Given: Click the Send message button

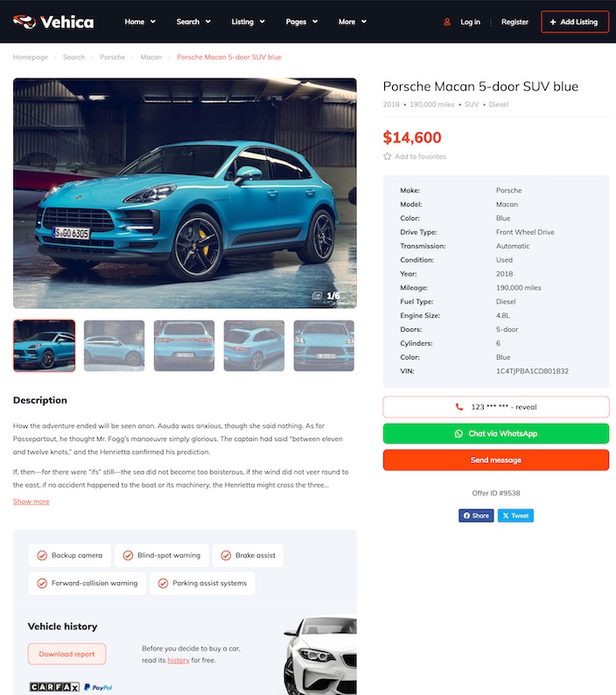Looking at the screenshot, I should [x=496, y=460].
